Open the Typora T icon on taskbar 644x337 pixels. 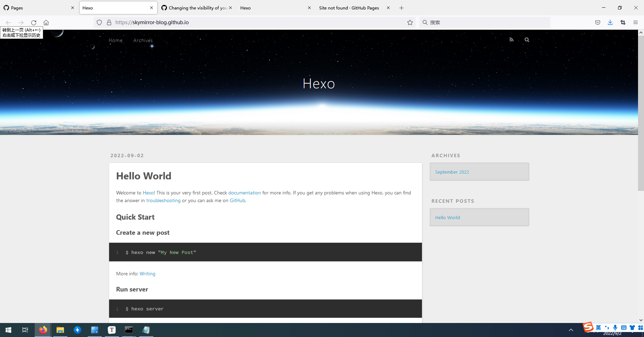112,330
